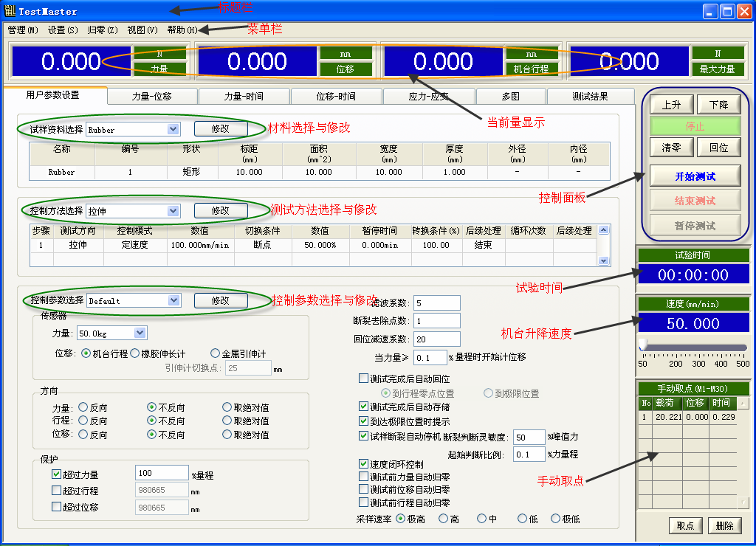
Task: Click the TestMaster application icon in title bar
Action: click(10, 10)
